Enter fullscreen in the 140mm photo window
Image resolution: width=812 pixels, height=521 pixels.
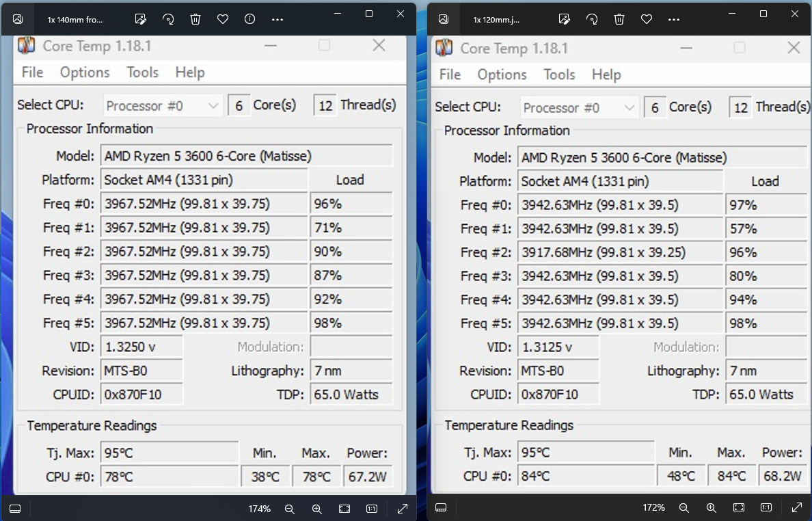pyautogui.click(x=402, y=509)
